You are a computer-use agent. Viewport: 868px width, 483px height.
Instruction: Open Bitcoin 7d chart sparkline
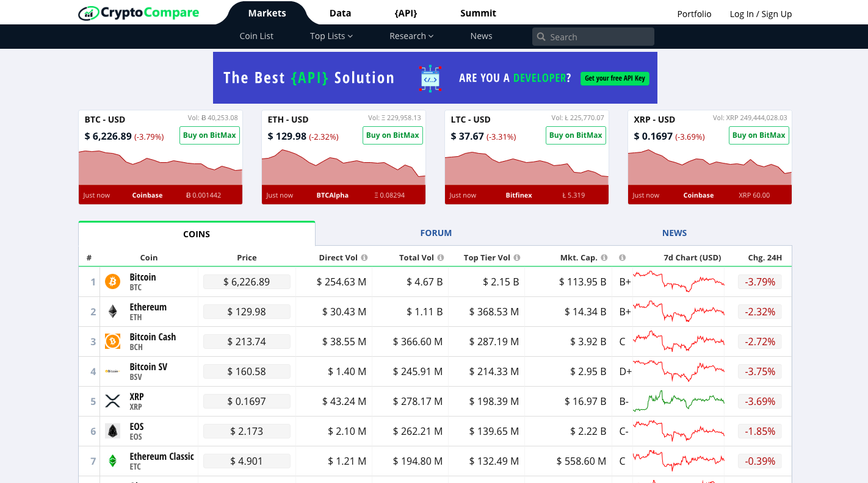(679, 282)
